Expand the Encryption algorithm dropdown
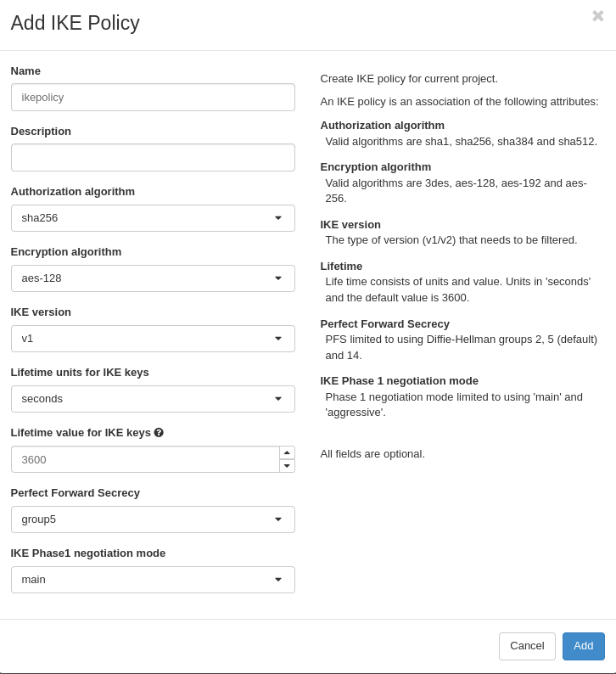 point(153,278)
